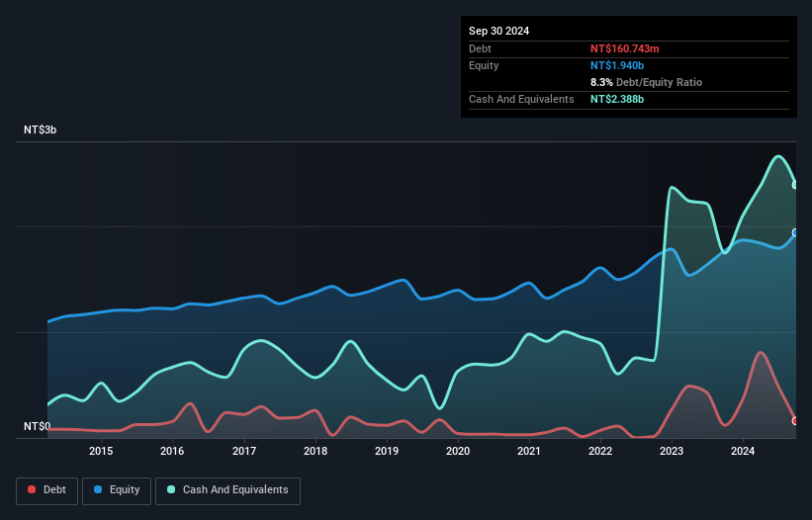Select the 2018 year on the timeline axis

pyautogui.click(x=316, y=452)
